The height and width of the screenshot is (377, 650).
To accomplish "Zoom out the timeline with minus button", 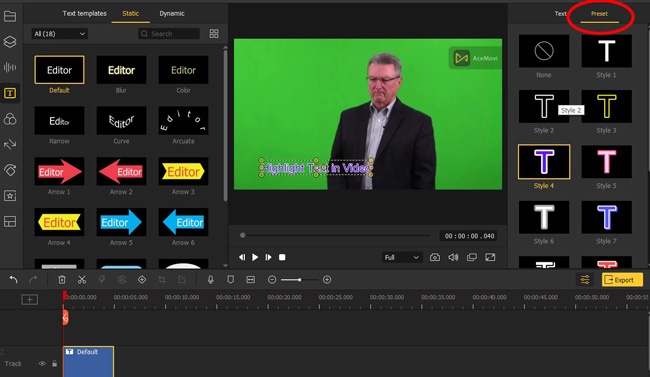I will coord(272,280).
